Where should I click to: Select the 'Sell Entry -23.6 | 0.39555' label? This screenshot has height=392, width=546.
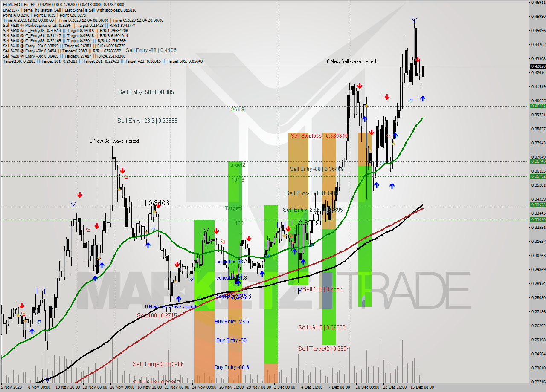[147, 121]
